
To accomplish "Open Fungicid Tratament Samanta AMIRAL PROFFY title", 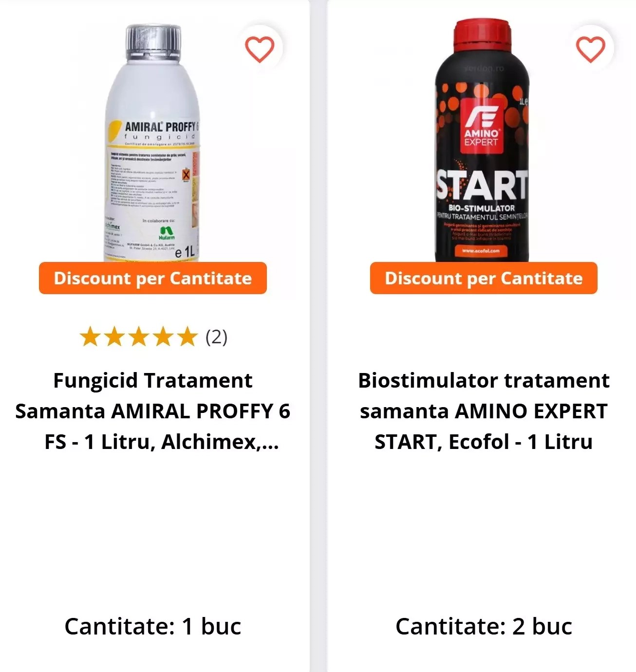I will click(x=153, y=411).
